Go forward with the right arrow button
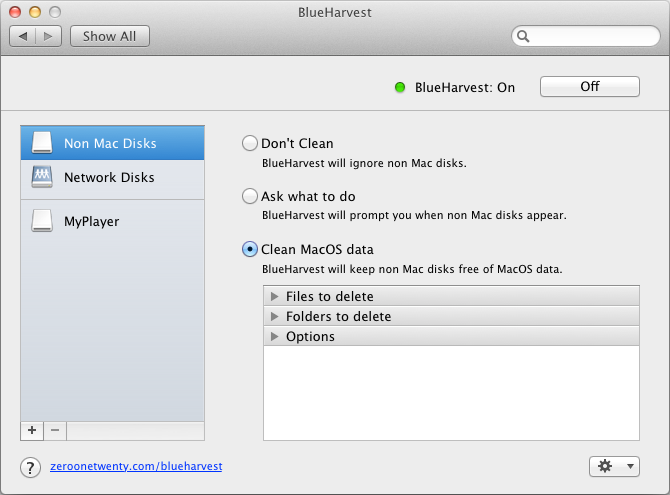670x495 pixels. coord(49,36)
